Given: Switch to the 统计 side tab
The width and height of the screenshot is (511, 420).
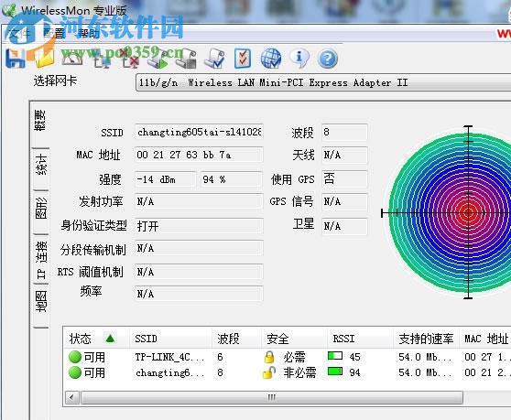Looking at the screenshot, I should tap(40, 165).
